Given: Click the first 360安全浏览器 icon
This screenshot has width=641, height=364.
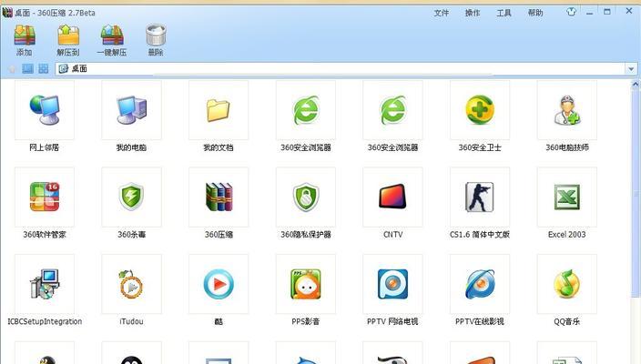Looking at the screenshot, I should click(306, 110).
